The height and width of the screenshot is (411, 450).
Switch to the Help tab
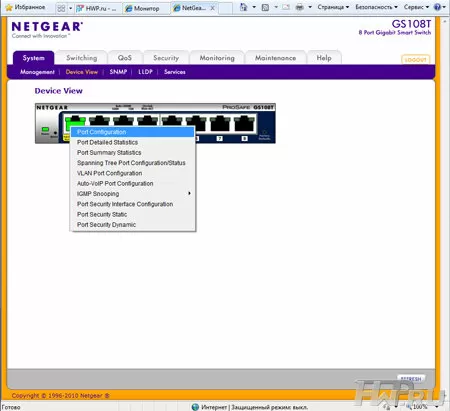click(324, 58)
